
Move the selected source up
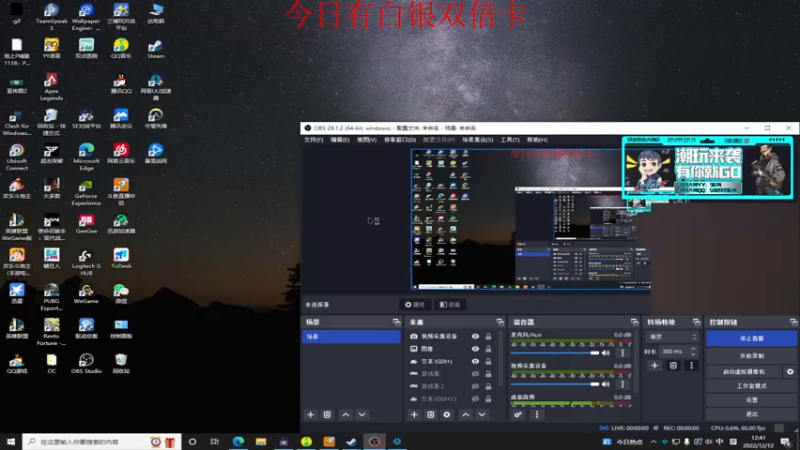tap(465, 415)
